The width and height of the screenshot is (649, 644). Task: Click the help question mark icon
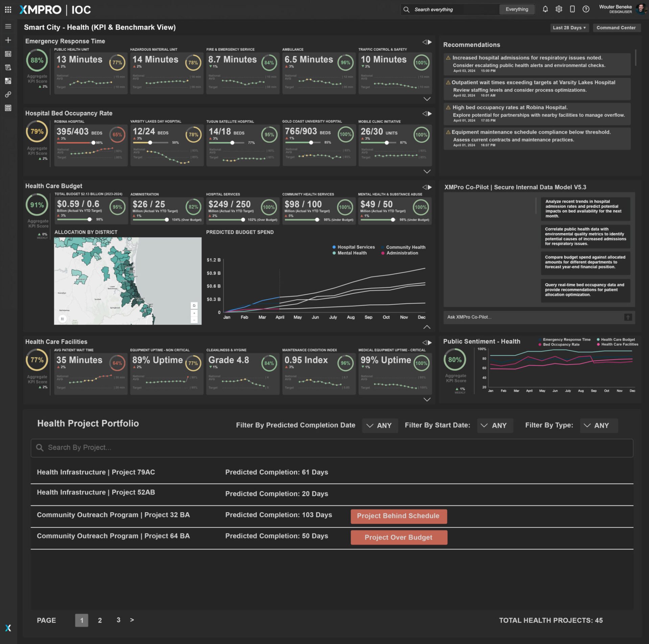(586, 9)
